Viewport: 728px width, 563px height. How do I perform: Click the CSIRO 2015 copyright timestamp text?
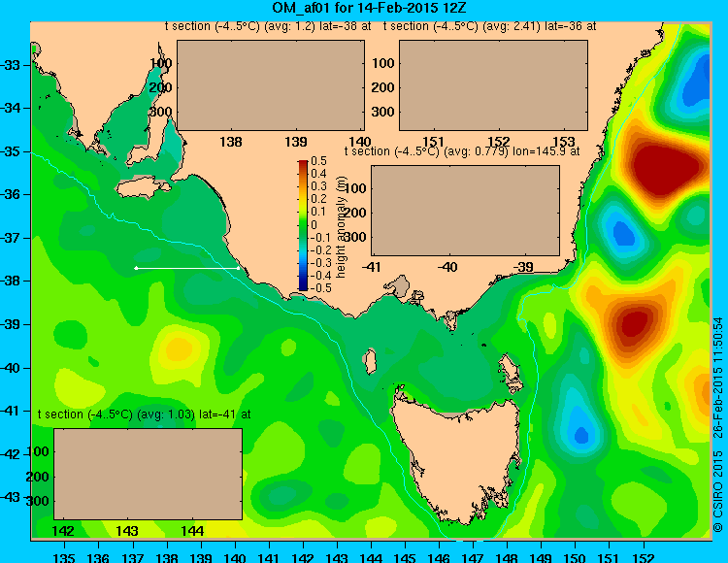pyautogui.click(x=718, y=425)
